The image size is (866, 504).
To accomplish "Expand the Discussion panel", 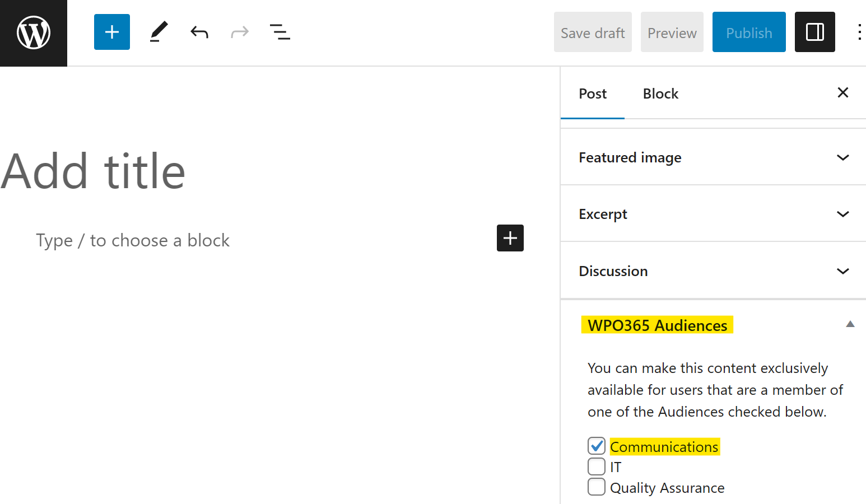I will coord(713,271).
